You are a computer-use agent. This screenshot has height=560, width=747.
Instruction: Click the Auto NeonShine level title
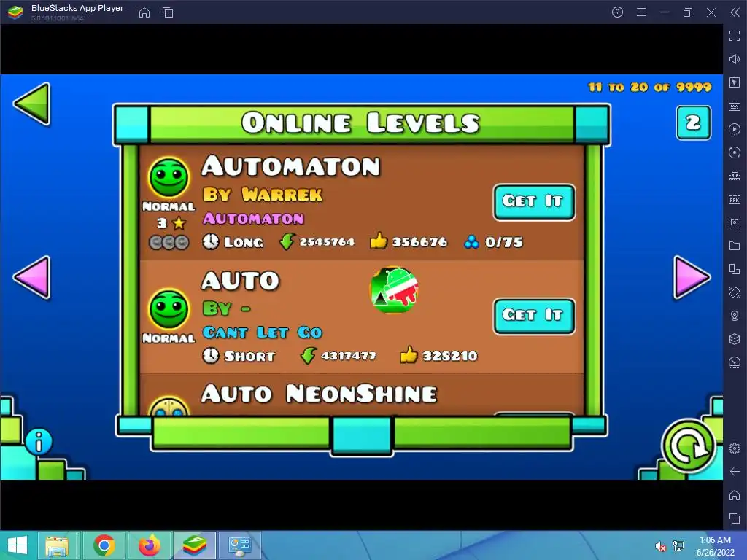point(319,394)
